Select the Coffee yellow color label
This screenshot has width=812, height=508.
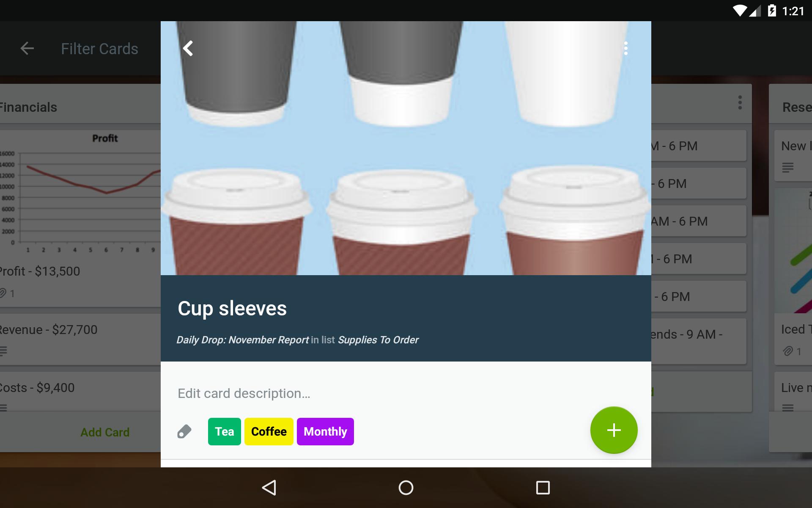pyautogui.click(x=269, y=431)
